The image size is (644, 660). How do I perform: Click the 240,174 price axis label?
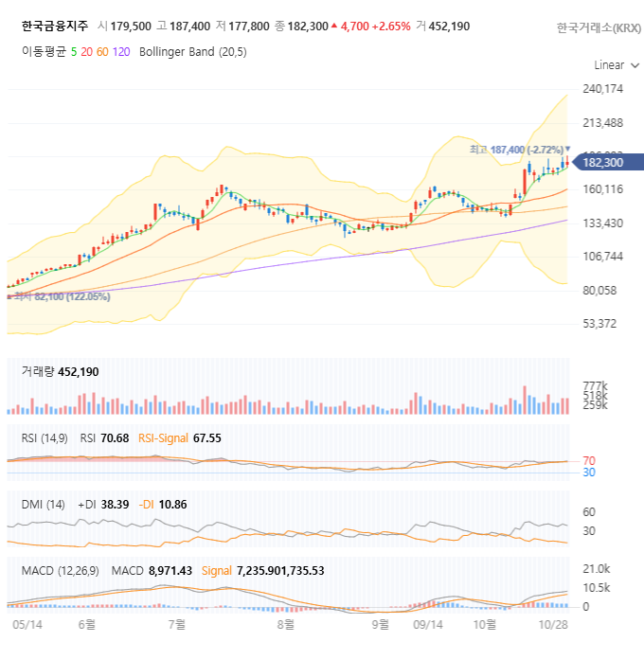[x=602, y=89]
